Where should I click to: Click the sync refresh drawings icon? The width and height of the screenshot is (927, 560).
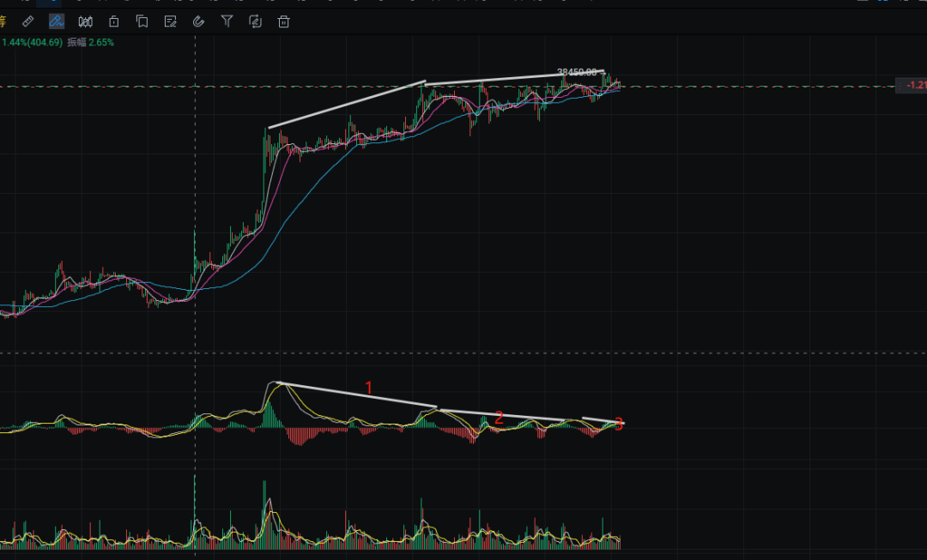256,21
